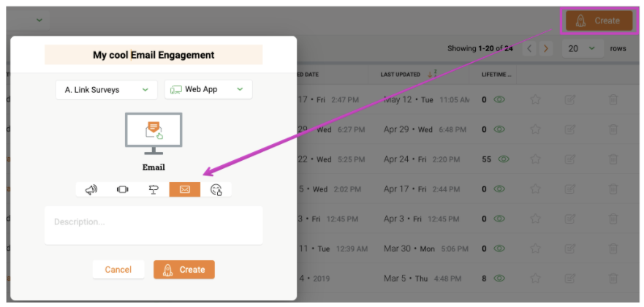This screenshot has height=307, width=644.
Task: Go to next page of results
Action: point(545,48)
